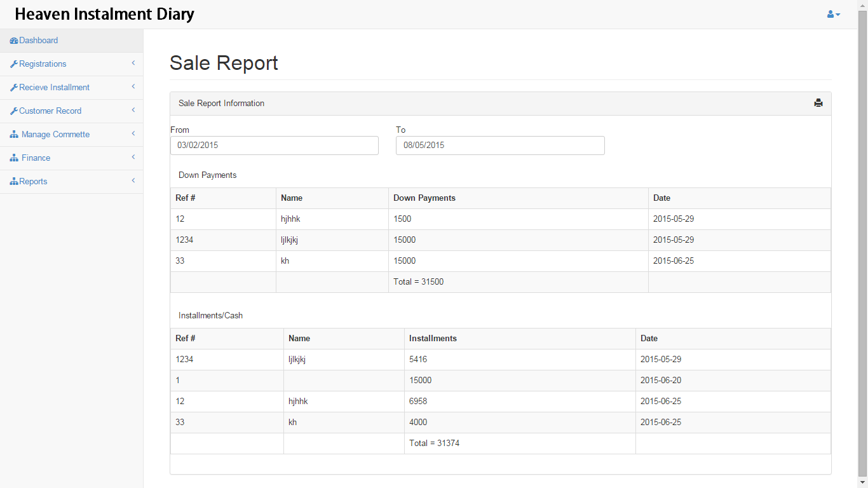868x488 pixels.
Task: Open the Finance menu item
Action: tap(36, 158)
